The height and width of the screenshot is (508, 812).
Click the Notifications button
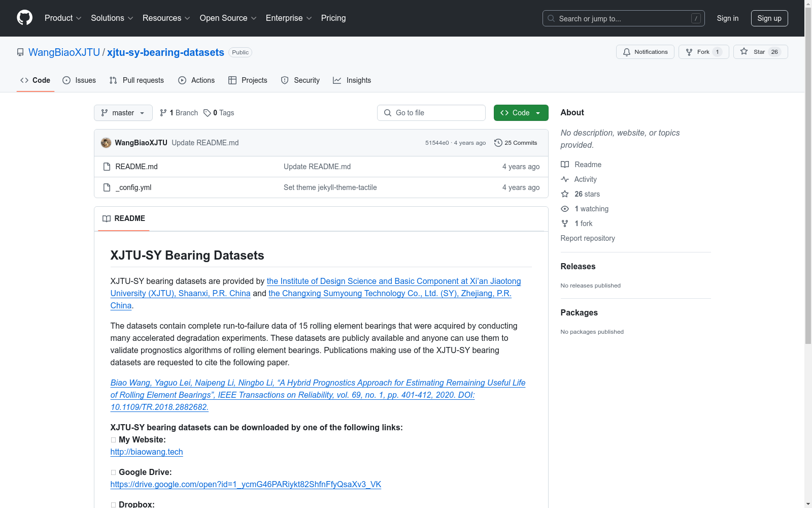[x=645, y=52]
